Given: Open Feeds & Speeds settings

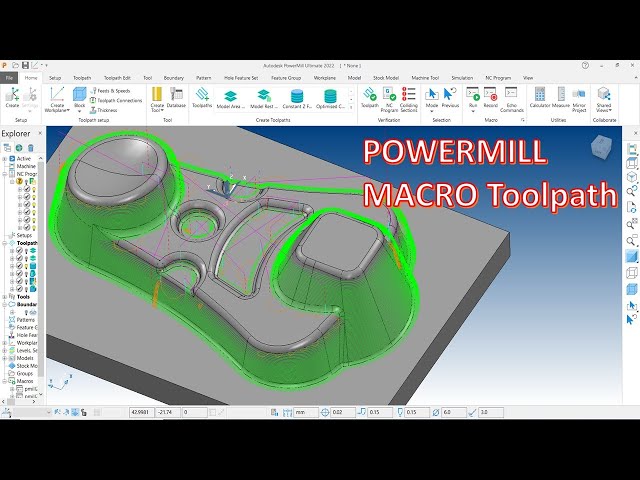Looking at the screenshot, I should (110, 91).
